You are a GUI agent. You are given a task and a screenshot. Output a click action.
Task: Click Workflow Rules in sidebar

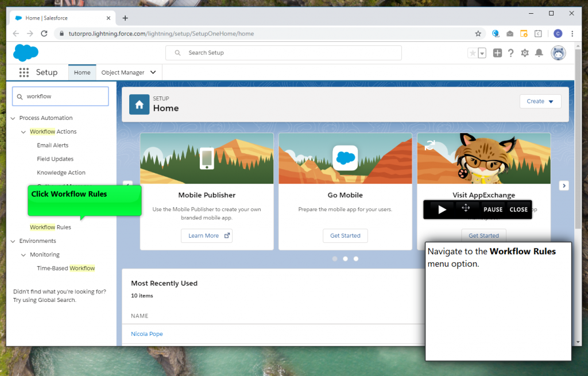(51, 227)
